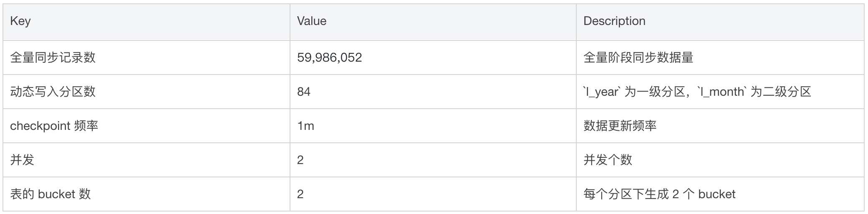Select the checkpoint 频率 key cell
The image size is (868, 214).
pyautogui.click(x=54, y=126)
